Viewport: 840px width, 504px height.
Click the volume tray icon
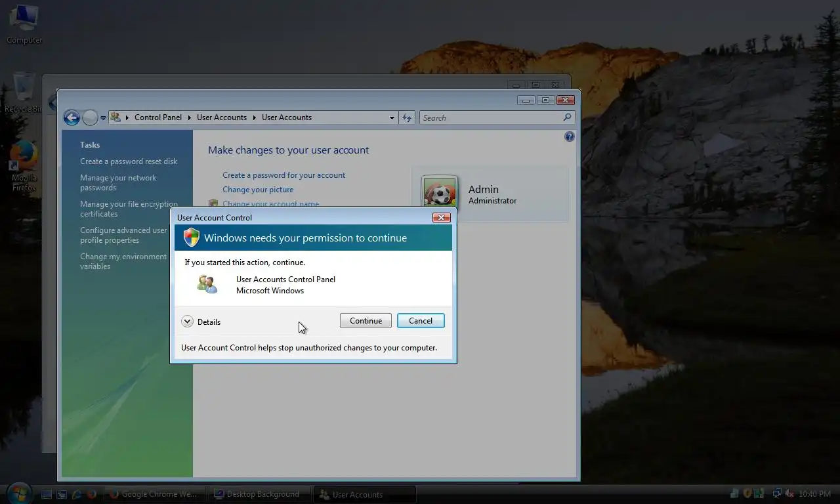pyautogui.click(x=789, y=493)
